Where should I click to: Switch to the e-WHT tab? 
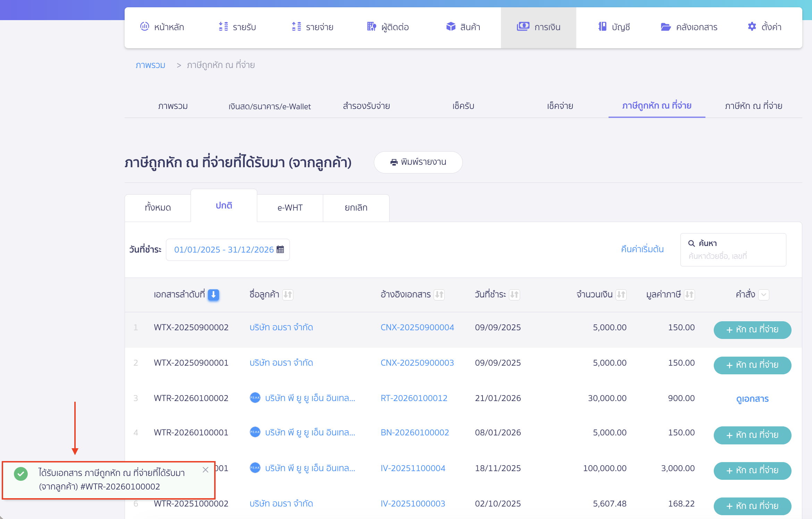[x=290, y=207]
